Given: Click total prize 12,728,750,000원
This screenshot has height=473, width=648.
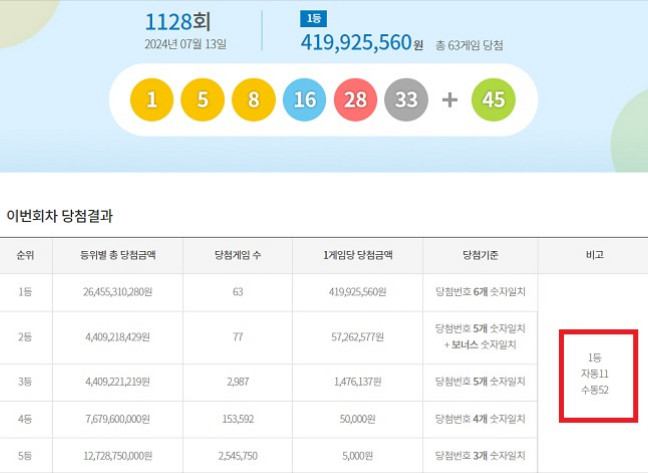Looking at the screenshot, I should pyautogui.click(x=118, y=456).
